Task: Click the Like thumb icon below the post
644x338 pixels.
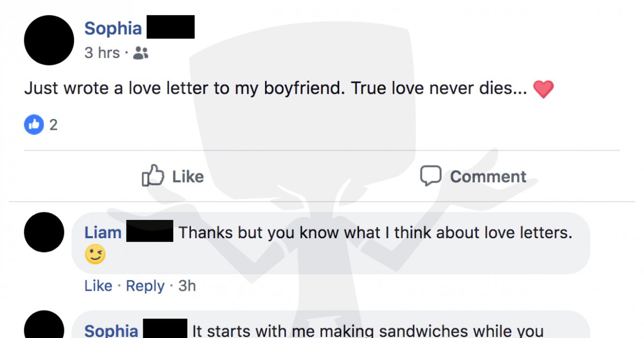Action: pos(153,176)
